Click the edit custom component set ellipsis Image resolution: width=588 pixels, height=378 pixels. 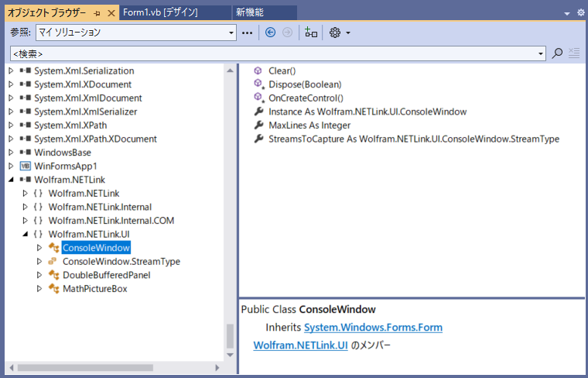pyautogui.click(x=247, y=33)
